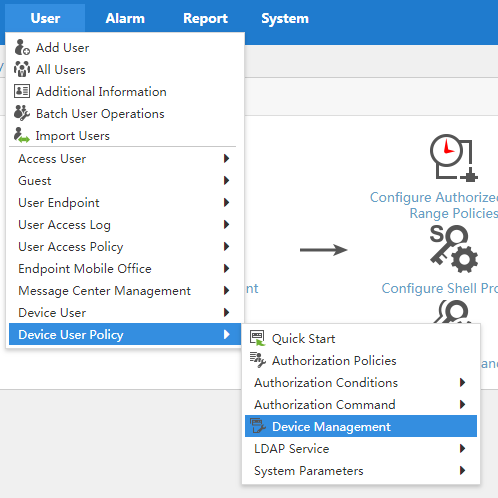The height and width of the screenshot is (498, 498).
Task: Expand the Authorization Conditions submenu arrow
Action: [462, 382]
